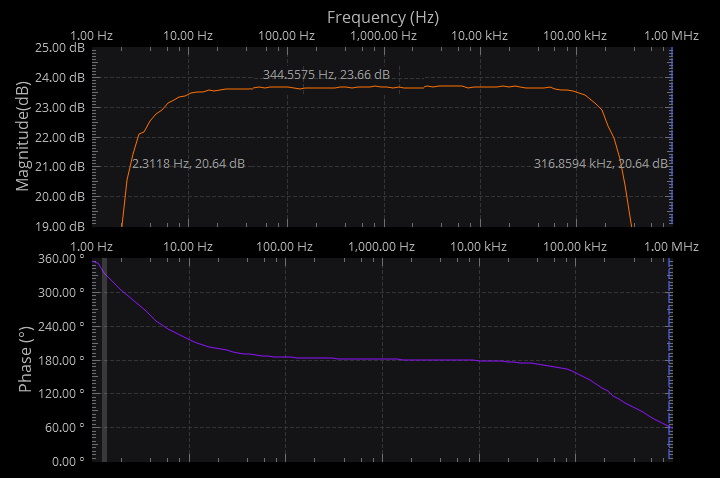The image size is (720, 478).
Task: Click the 300.00° phase axis label
Action: (61, 292)
